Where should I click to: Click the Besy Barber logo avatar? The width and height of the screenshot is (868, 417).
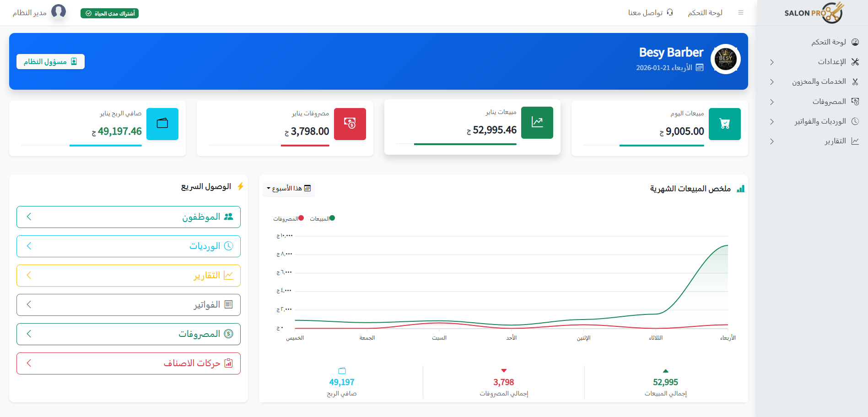click(x=725, y=59)
